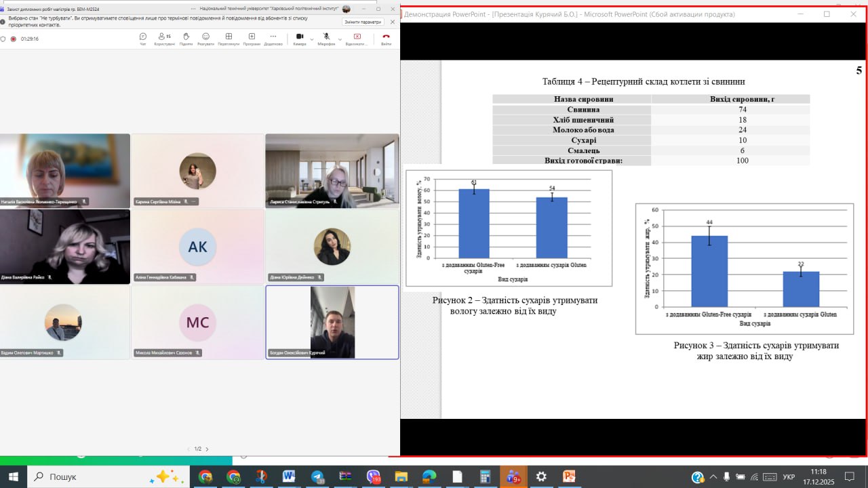Open the Apps button in the meeting toolbar

click(252, 38)
